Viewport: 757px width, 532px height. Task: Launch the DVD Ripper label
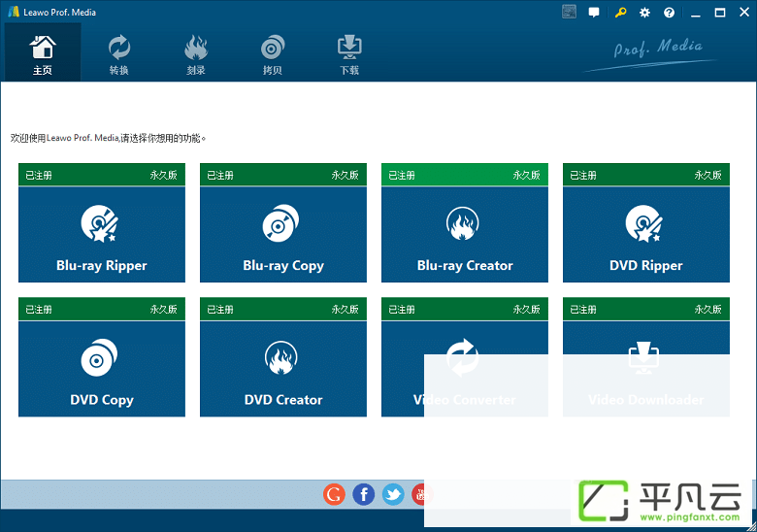(646, 266)
